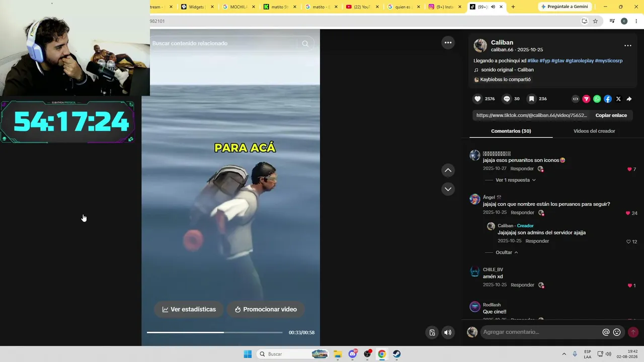Open the three-dot menu on the video player

448,43
